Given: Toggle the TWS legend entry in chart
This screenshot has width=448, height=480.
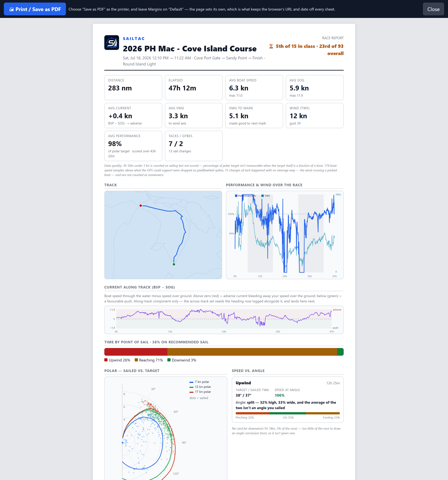Looking at the screenshot, I should (x=265, y=196).
